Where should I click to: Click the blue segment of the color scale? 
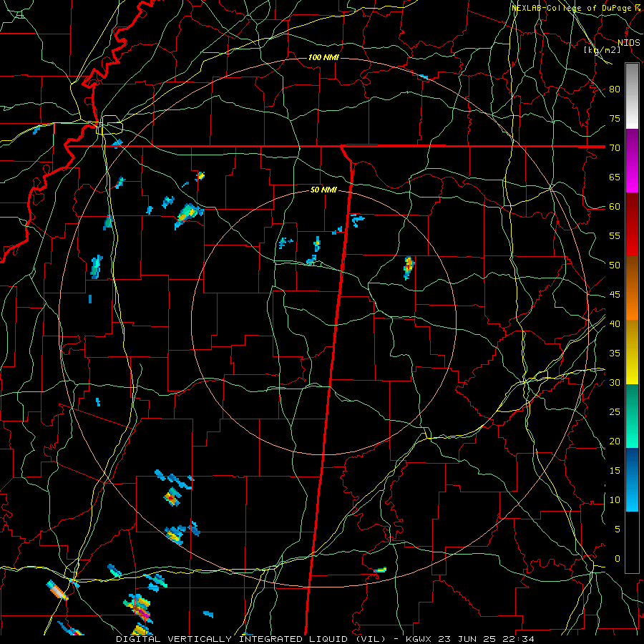coord(632,479)
